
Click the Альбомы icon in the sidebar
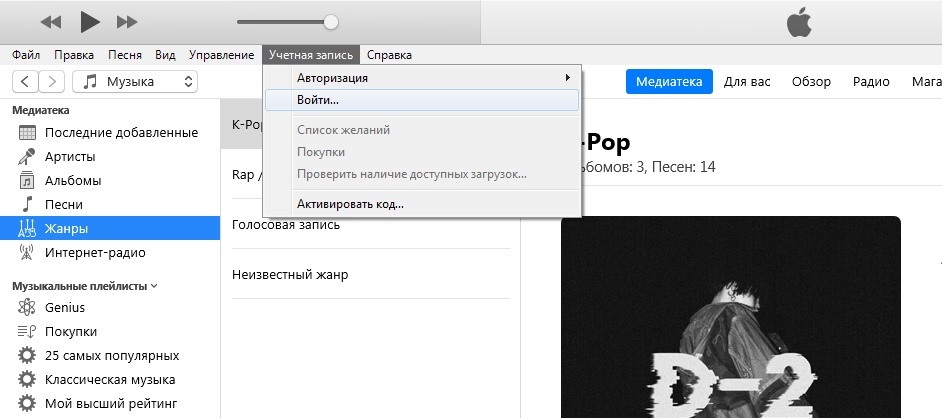(x=27, y=181)
